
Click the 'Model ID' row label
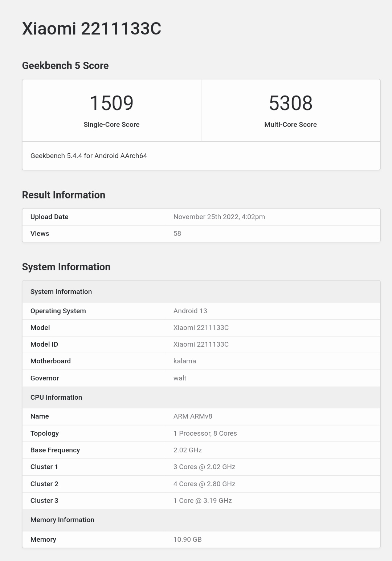click(44, 344)
